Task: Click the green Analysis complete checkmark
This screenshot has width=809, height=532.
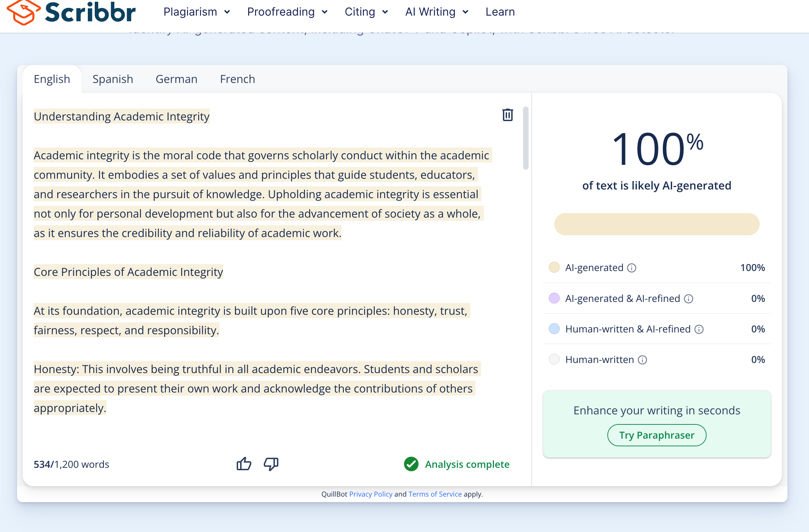Action: coord(411,464)
